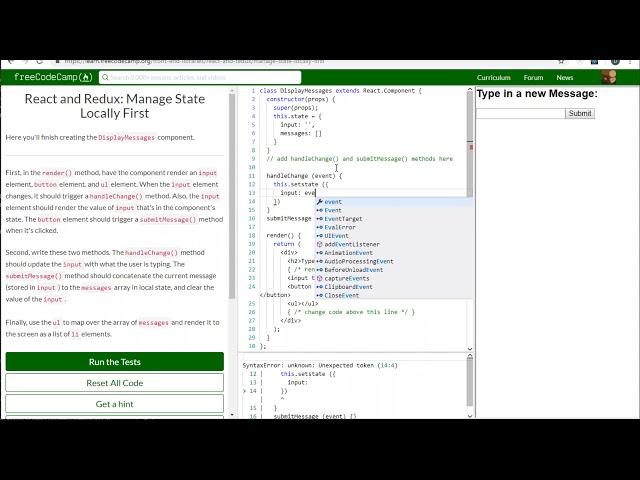Open the Curriculum menu
This screenshot has height=480, width=640.
[493, 77]
